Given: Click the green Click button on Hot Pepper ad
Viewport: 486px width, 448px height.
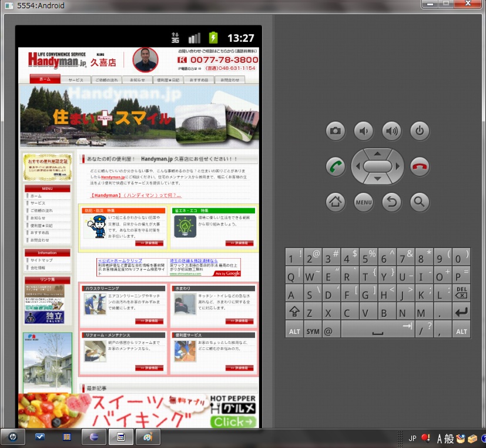Looking at the screenshot, I should point(233,422).
